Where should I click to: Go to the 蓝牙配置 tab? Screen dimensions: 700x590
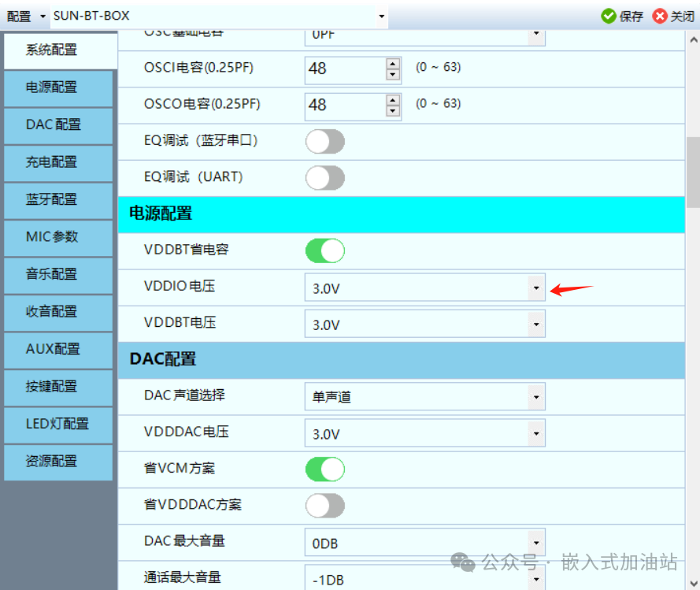(x=58, y=200)
